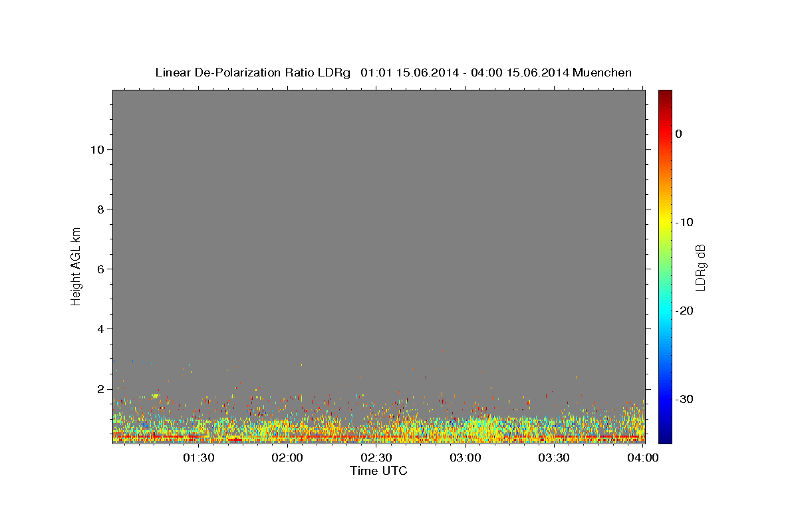This screenshot has height=532, width=798.
Task: Click the Time UTC axis label
Action: tap(378, 471)
